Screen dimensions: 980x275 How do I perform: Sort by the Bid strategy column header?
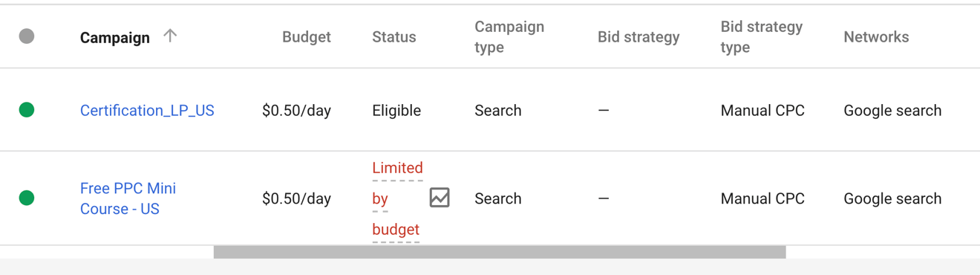(638, 37)
